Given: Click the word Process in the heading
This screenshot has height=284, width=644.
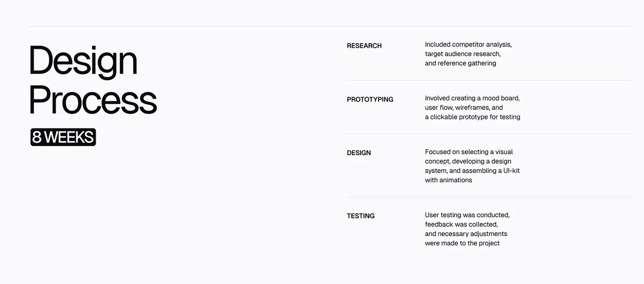Looking at the screenshot, I should [x=93, y=99].
